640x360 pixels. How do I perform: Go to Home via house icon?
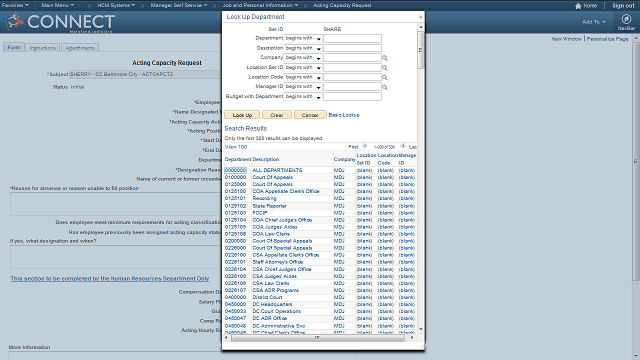pyautogui.click(x=578, y=6)
